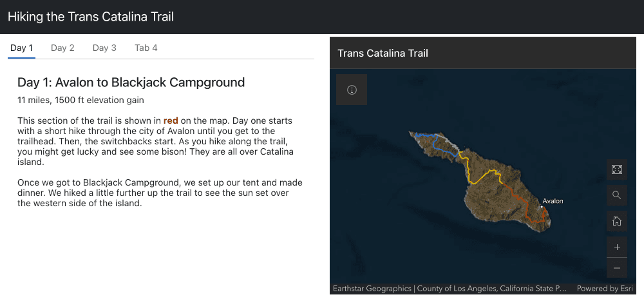
Task: Open the map search tool
Action: tap(616, 195)
